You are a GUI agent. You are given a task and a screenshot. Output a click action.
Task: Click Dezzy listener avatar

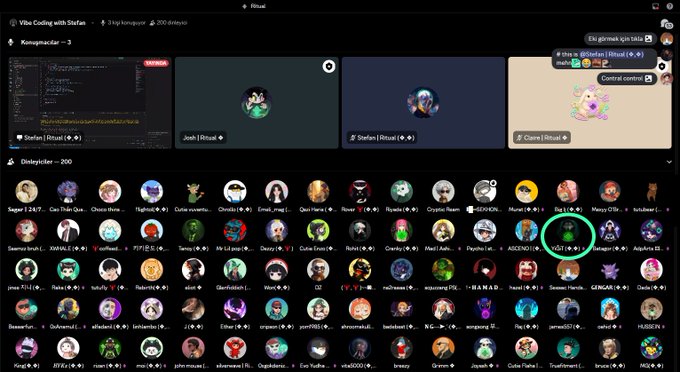coord(276,231)
